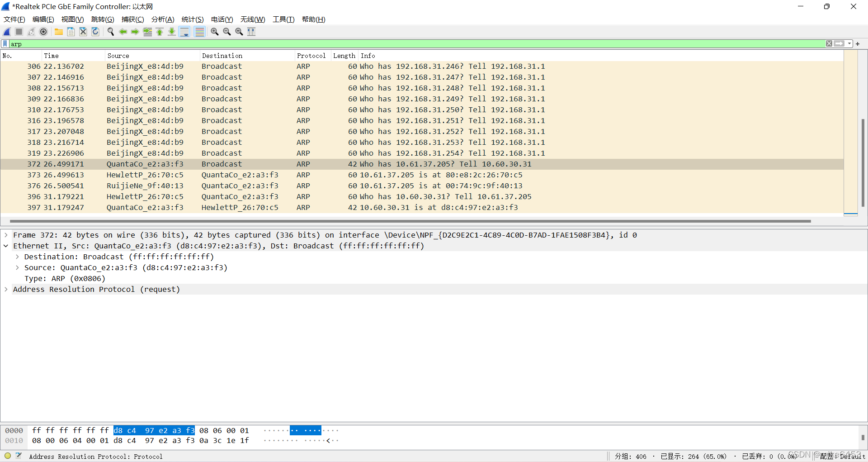The width and height of the screenshot is (868, 462).
Task: Select packet 397 ARP reply row
Action: pyautogui.click(x=422, y=208)
